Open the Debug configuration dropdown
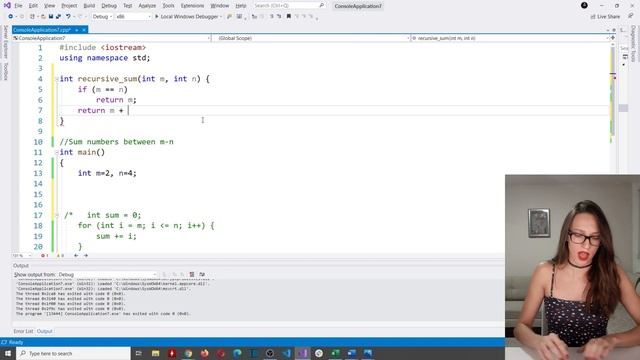The width and height of the screenshot is (640, 360). 102,17
